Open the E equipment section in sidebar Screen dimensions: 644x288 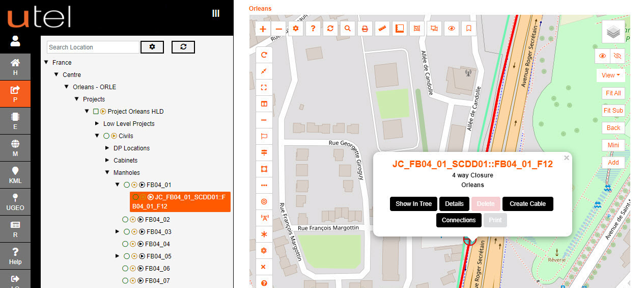click(x=15, y=121)
